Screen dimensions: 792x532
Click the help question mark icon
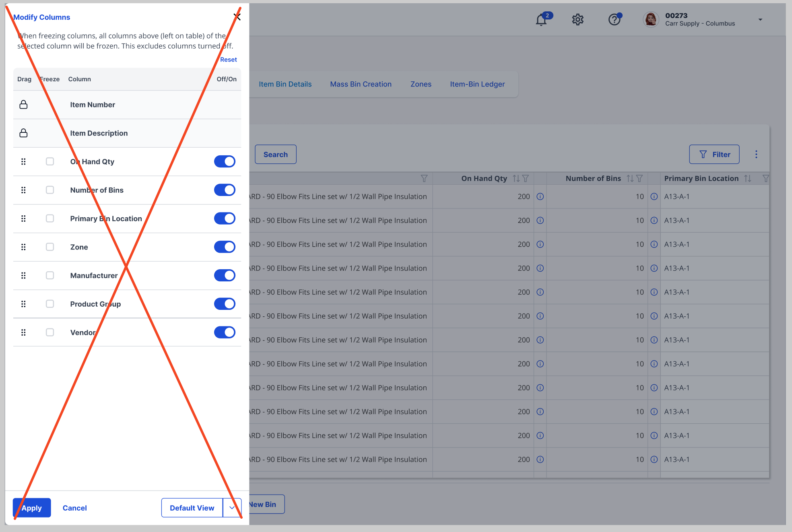614,20
